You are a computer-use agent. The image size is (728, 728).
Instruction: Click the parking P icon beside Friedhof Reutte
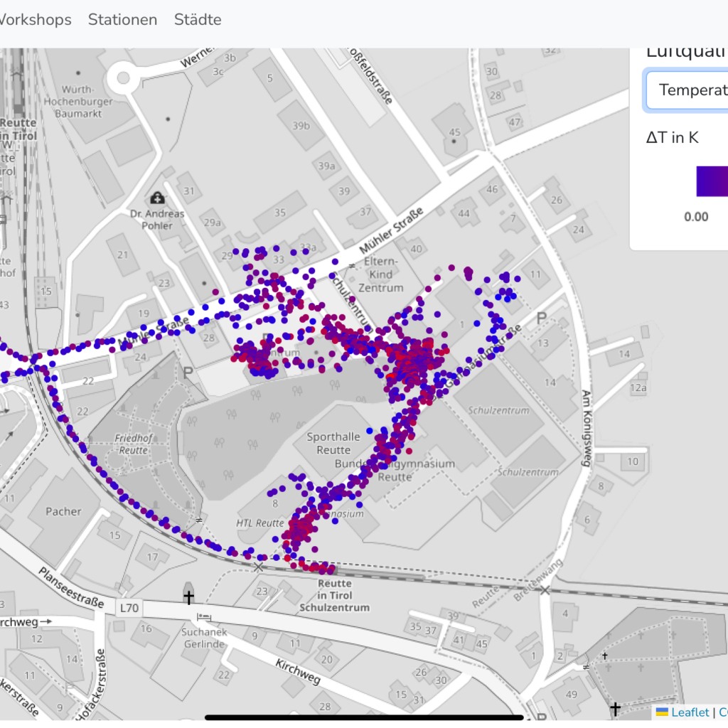(x=188, y=372)
